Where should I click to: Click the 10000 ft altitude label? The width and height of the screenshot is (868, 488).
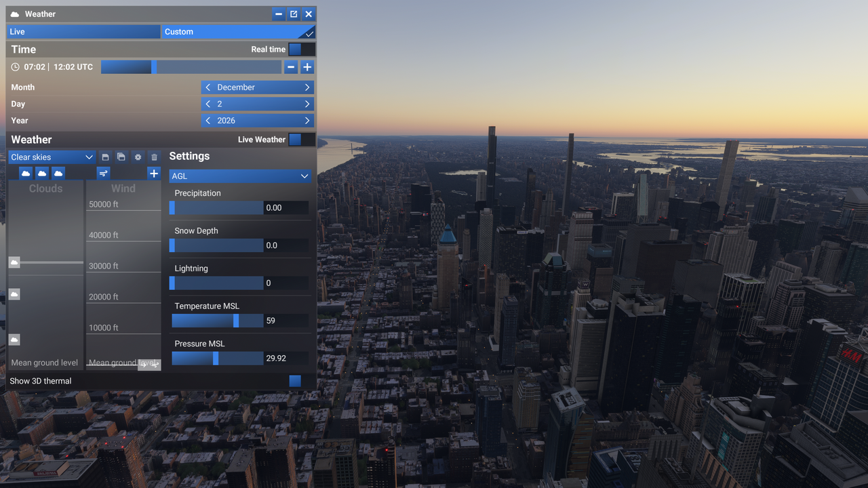(x=104, y=328)
